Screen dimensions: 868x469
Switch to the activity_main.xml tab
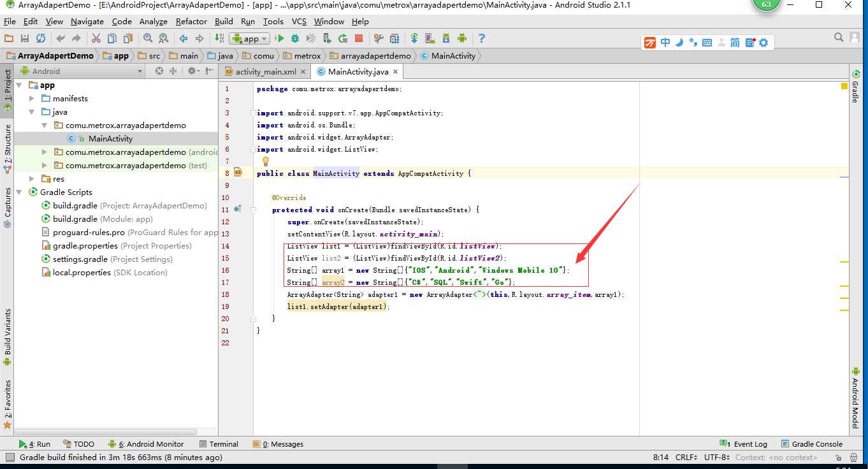coord(266,71)
